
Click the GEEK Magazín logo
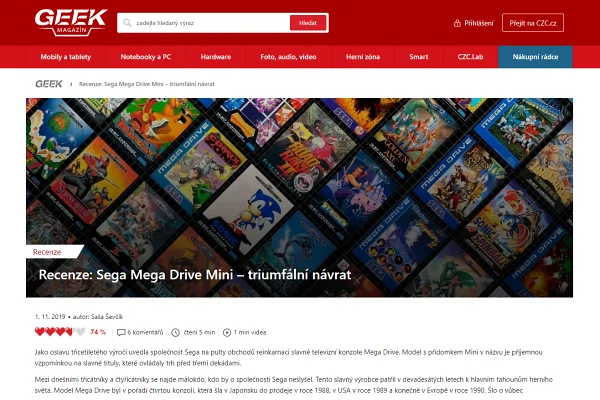pyautogui.click(x=71, y=23)
